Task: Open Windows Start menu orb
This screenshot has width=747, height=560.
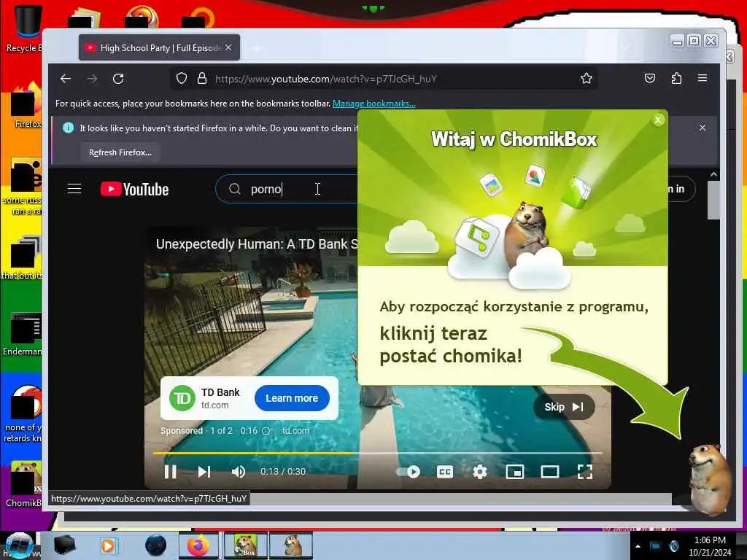Action: pos(18,545)
